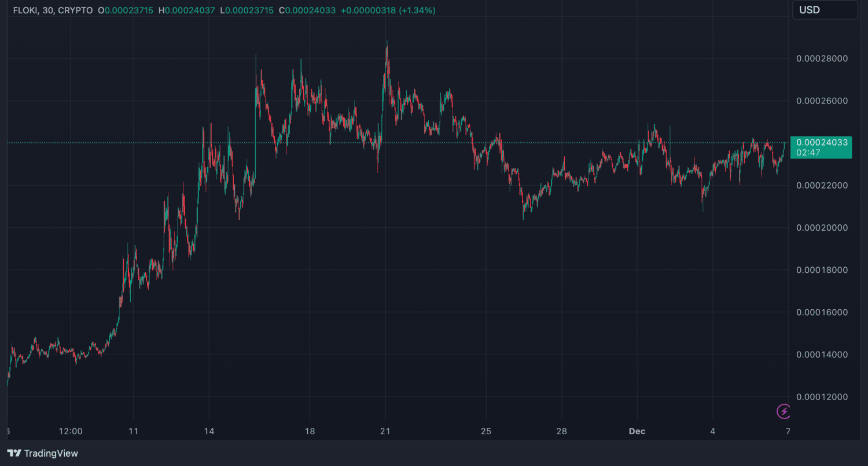This screenshot has width=868, height=466.
Task: Click the high price value 0.00024037
Action: pos(190,10)
